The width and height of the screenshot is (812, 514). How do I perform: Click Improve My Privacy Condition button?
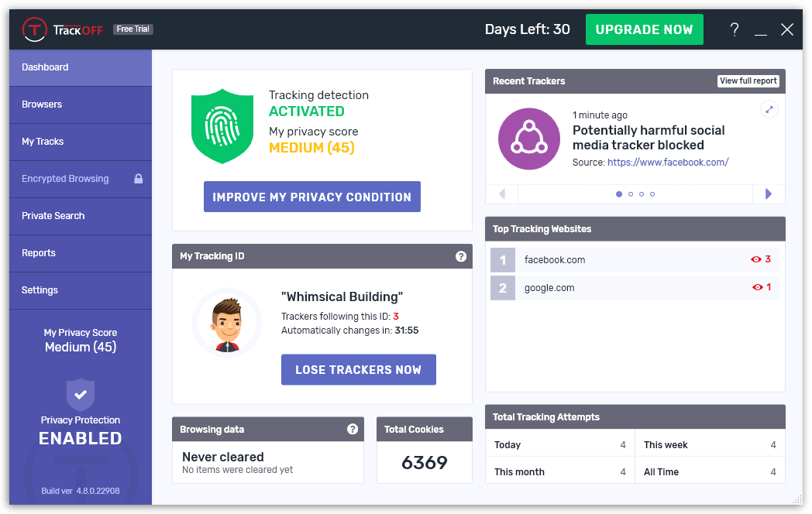click(x=311, y=197)
